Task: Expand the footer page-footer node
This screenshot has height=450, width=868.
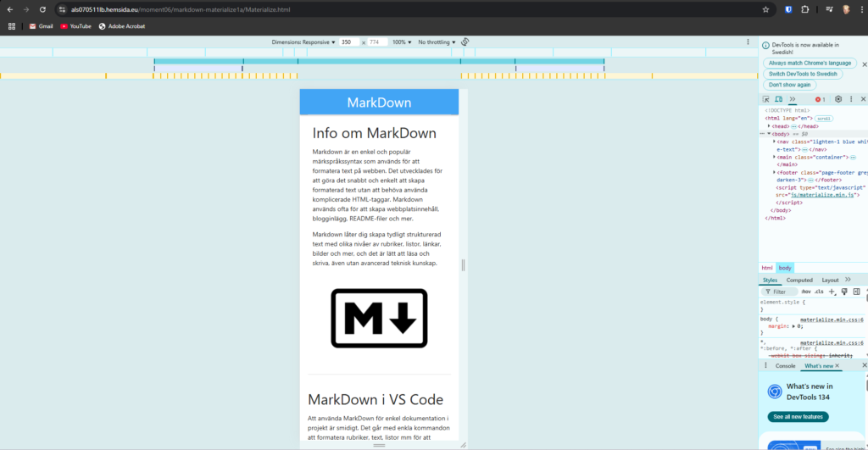Action: tap(774, 173)
